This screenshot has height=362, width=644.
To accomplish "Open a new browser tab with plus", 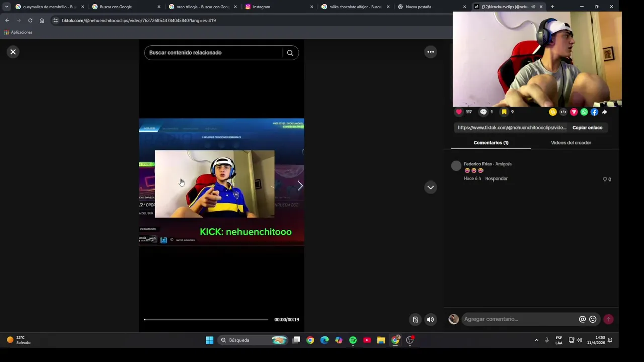I will pyautogui.click(x=552, y=7).
